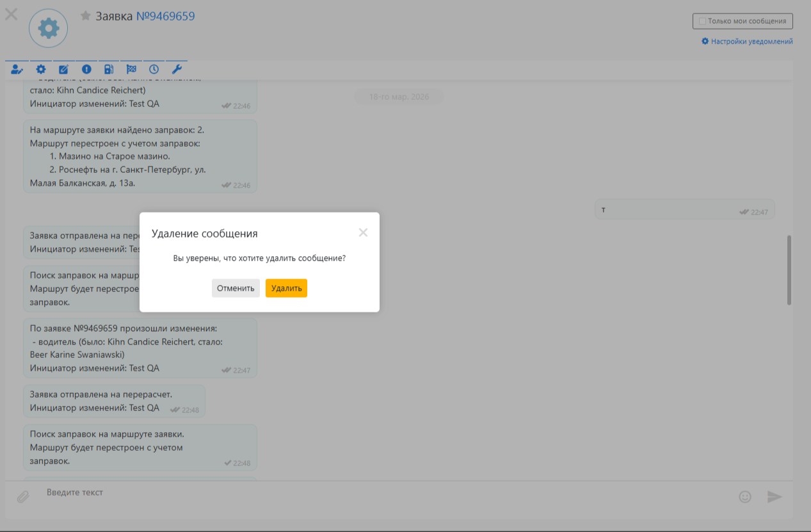Open the clock history filter icon

tap(154, 69)
